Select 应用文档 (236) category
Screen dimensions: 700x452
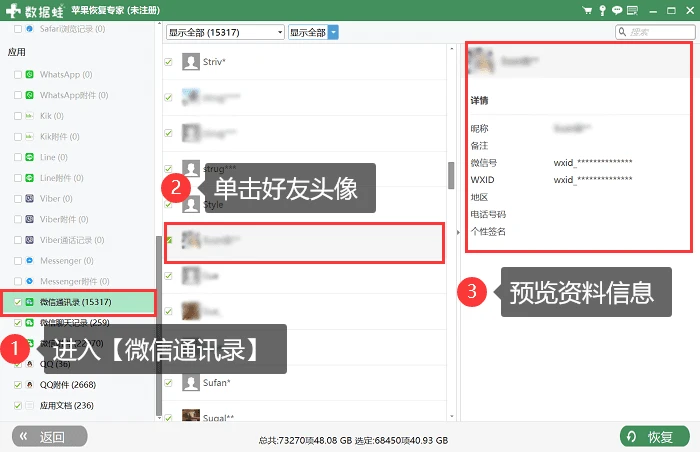67,406
